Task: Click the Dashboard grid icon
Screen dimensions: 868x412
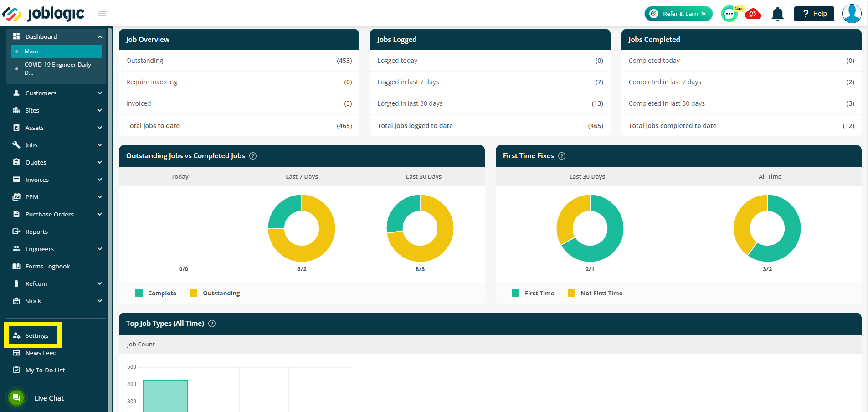Action: click(16, 36)
